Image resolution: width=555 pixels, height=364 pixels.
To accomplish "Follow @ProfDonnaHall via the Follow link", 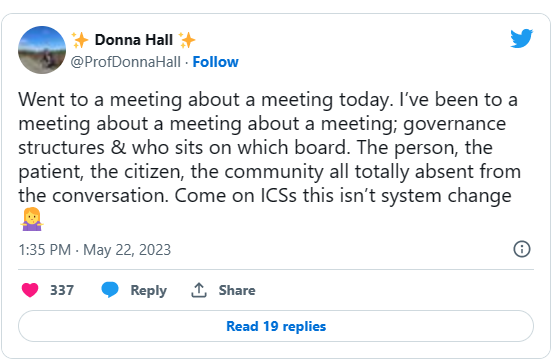I will coord(216,62).
